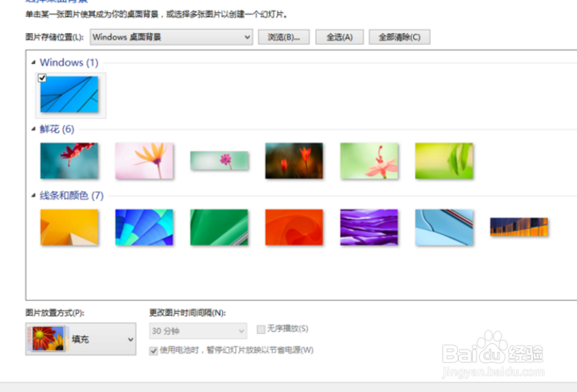Click the 线条和颜色 (7) group heading
This screenshot has width=577, height=392.
coord(72,195)
